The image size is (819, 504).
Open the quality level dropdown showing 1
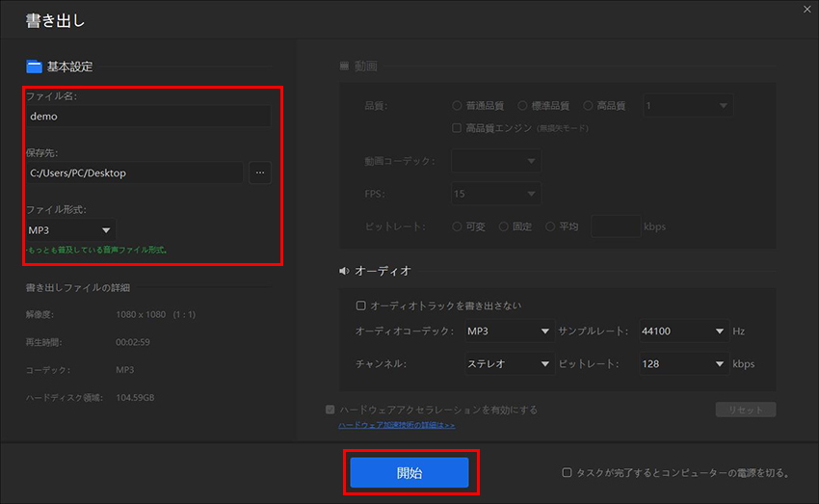(688, 105)
